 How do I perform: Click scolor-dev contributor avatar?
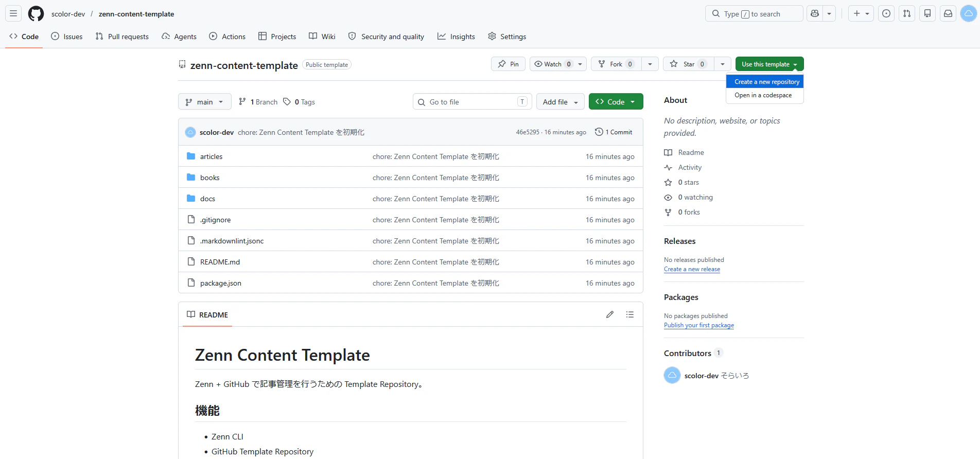(x=672, y=375)
